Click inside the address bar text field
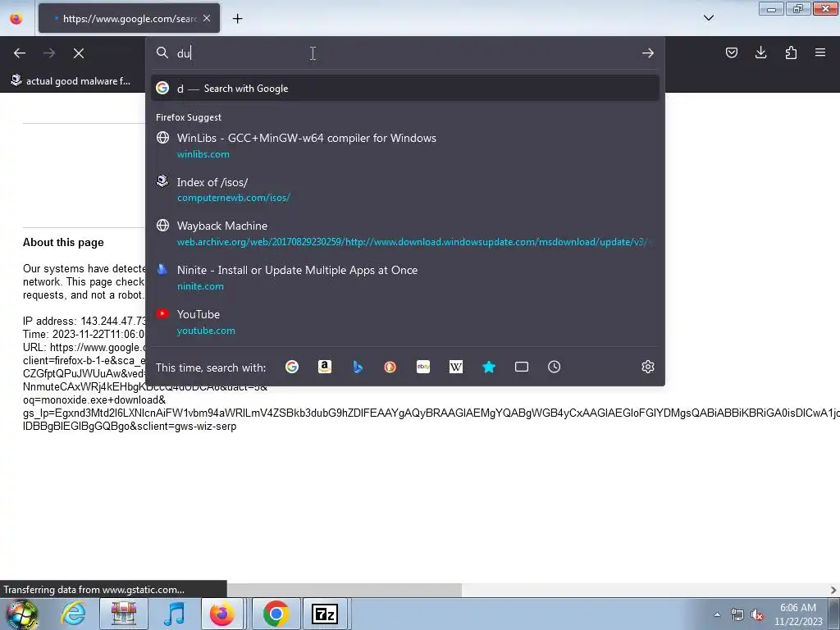The image size is (840, 630). click(x=404, y=53)
